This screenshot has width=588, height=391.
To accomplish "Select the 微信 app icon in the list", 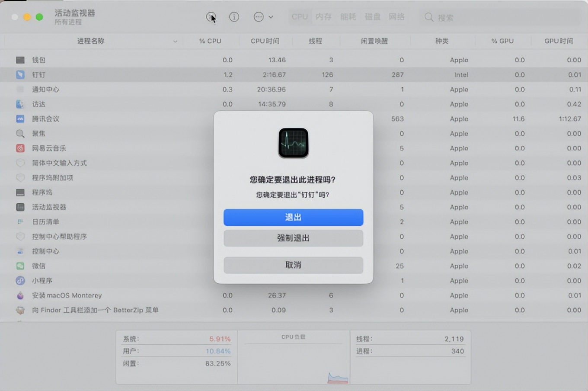I will pos(20,266).
